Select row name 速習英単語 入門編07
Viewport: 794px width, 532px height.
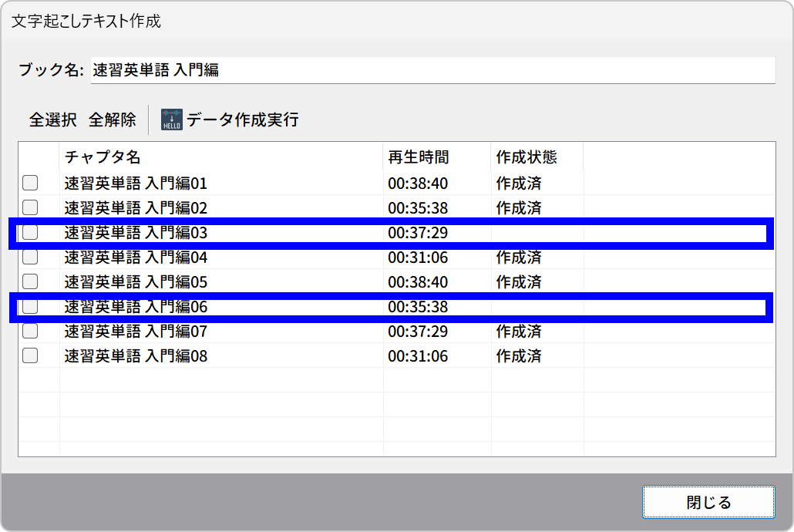point(136,332)
